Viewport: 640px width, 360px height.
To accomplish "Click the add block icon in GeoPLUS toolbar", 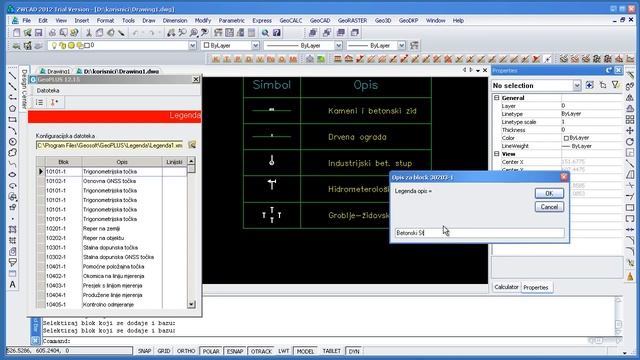I will (54, 102).
